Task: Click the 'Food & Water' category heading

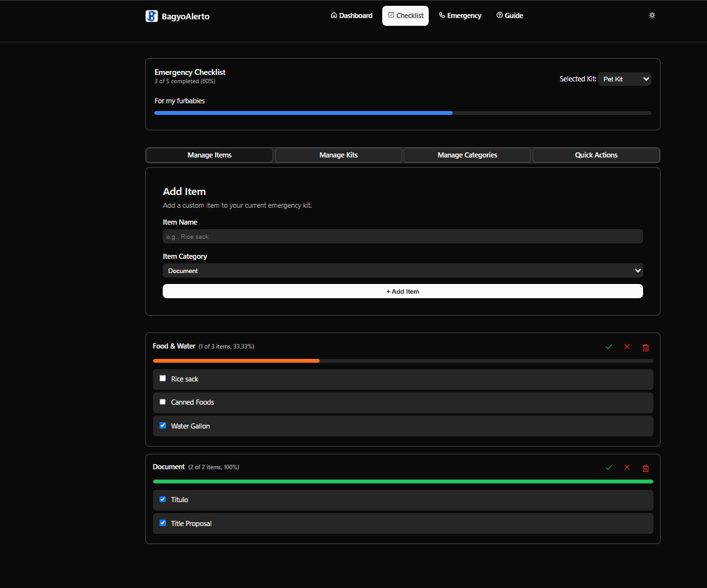Action: pos(174,346)
